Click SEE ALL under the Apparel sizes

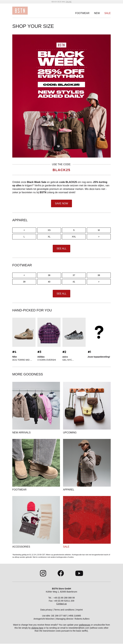pyautogui.click(x=61, y=248)
